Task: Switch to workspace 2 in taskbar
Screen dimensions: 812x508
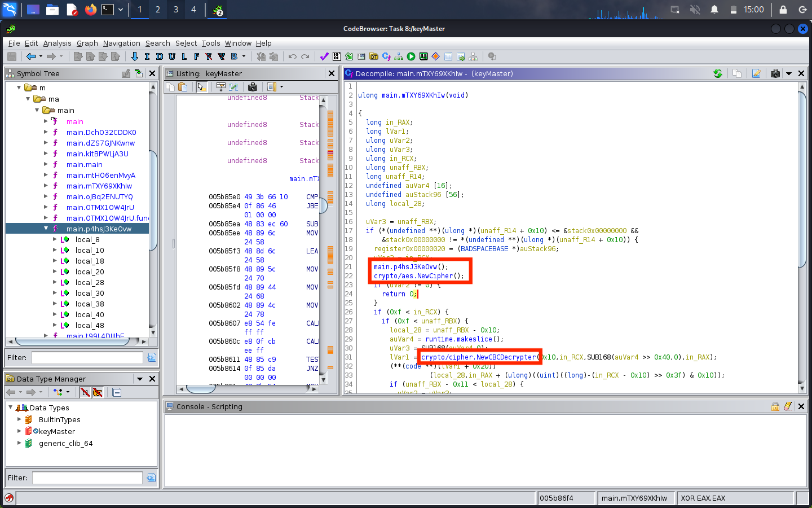Action: [x=157, y=10]
